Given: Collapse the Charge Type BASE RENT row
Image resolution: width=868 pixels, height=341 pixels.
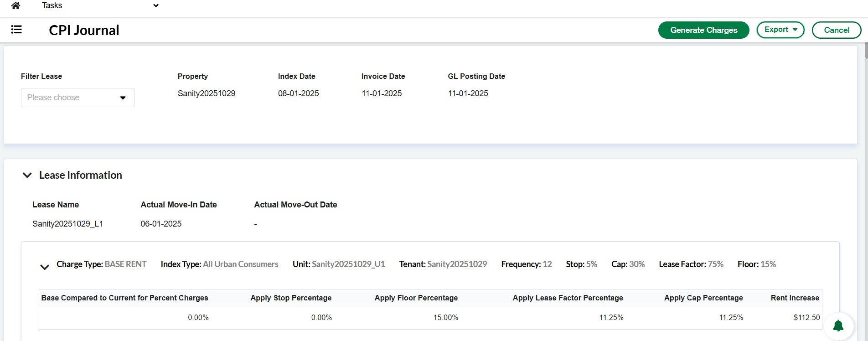Looking at the screenshot, I should (45, 267).
